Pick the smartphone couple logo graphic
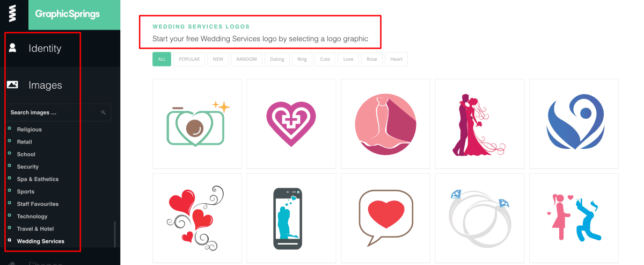This screenshot has width=644, height=265. coord(291,218)
